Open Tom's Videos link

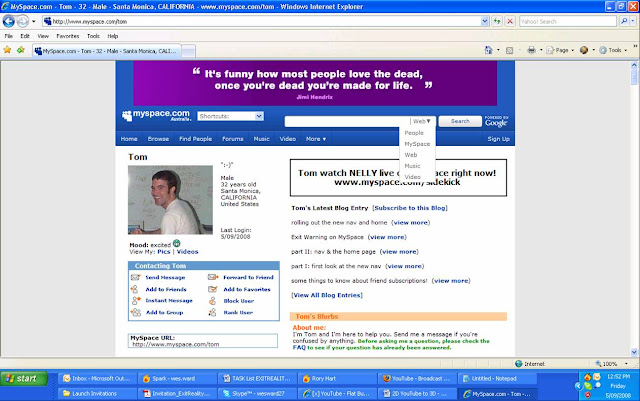187,252
